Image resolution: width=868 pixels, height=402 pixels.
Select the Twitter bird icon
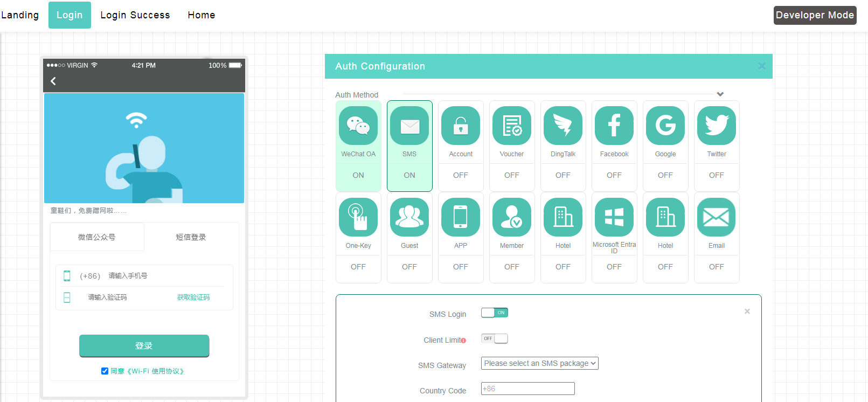tap(717, 126)
